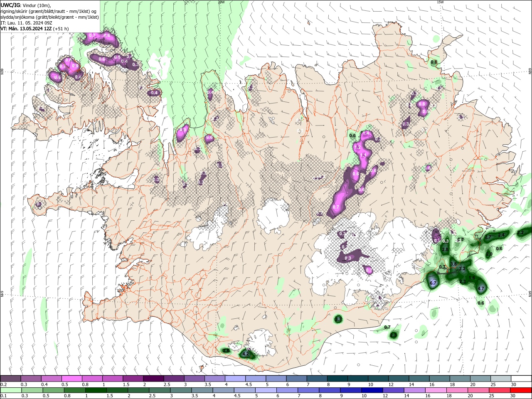532x399 pixels.
Task: Click the 'slydda/snjókoma (grátt/bleikt/grænt' description line
Action: point(49,17)
